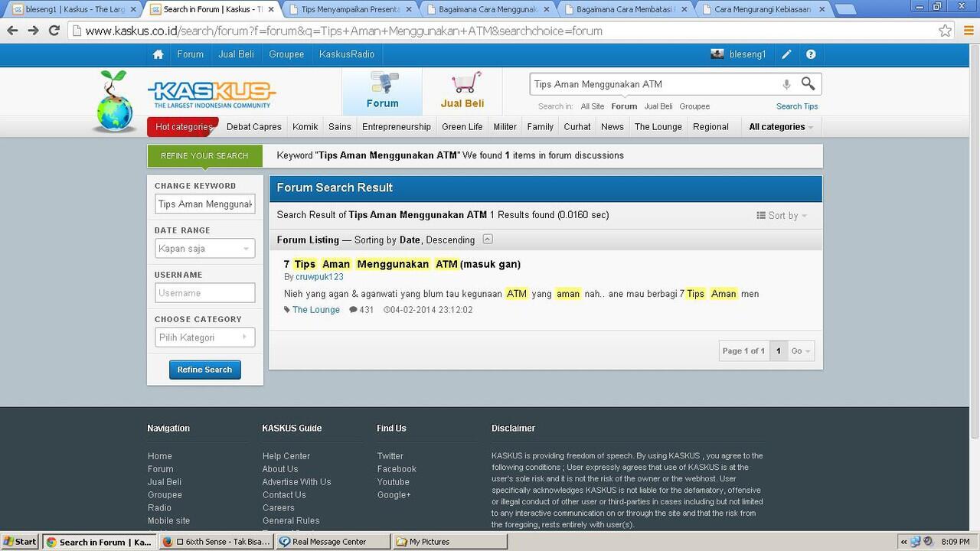Image resolution: width=980 pixels, height=551 pixels.
Task: Open The Lounge category in menu bar
Action: tap(658, 127)
